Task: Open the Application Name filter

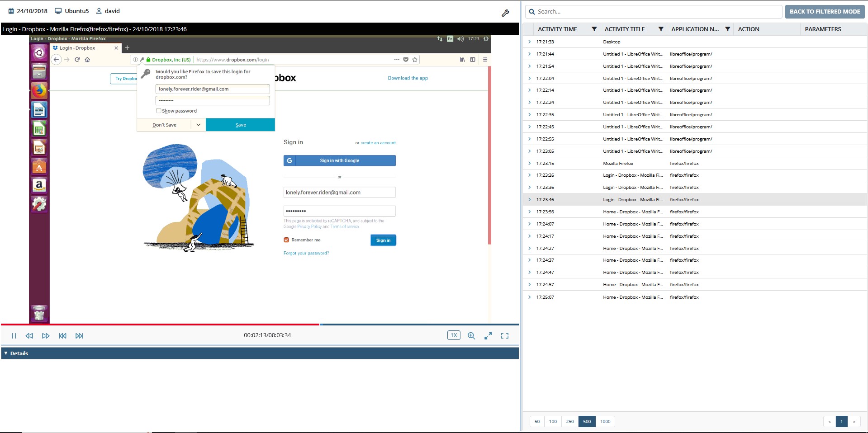Action: click(728, 29)
